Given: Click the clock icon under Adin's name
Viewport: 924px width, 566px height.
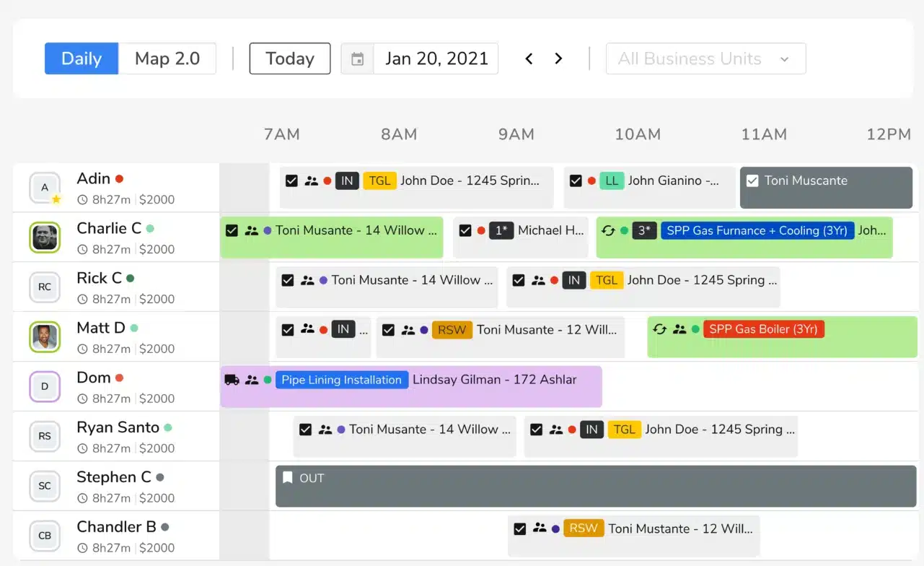Looking at the screenshot, I should coord(81,200).
